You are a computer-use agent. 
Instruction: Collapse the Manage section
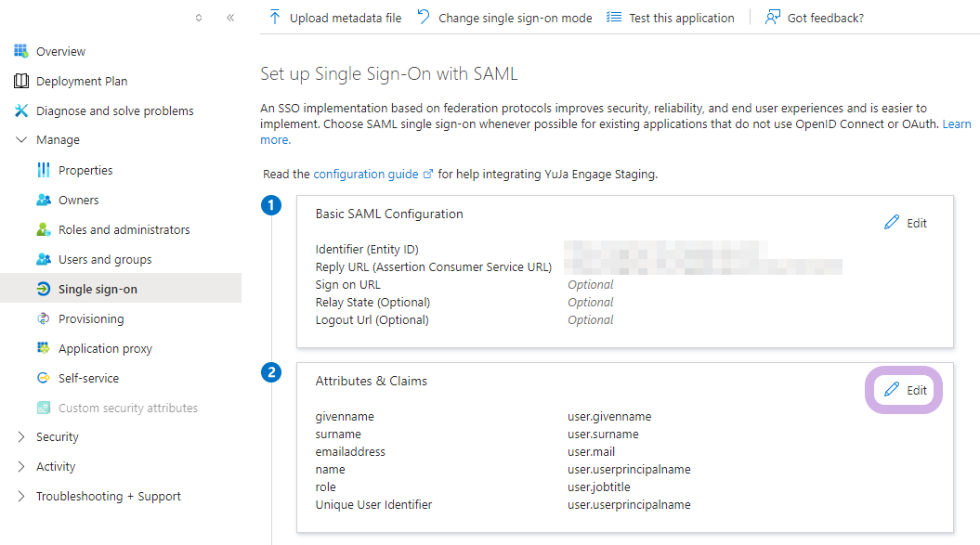[21, 140]
